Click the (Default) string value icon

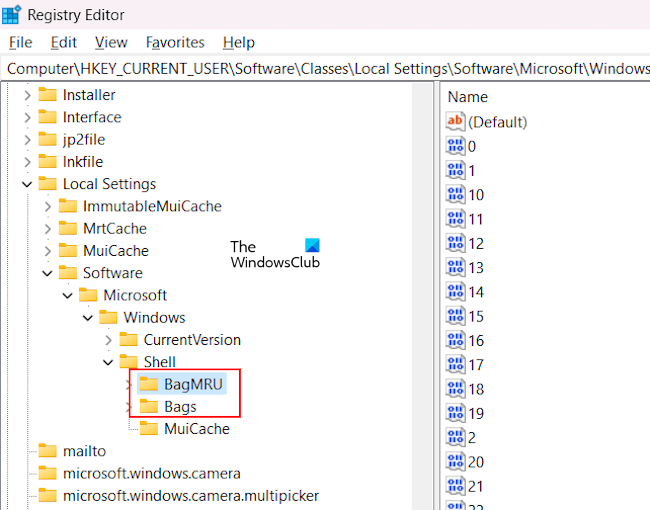click(x=455, y=121)
